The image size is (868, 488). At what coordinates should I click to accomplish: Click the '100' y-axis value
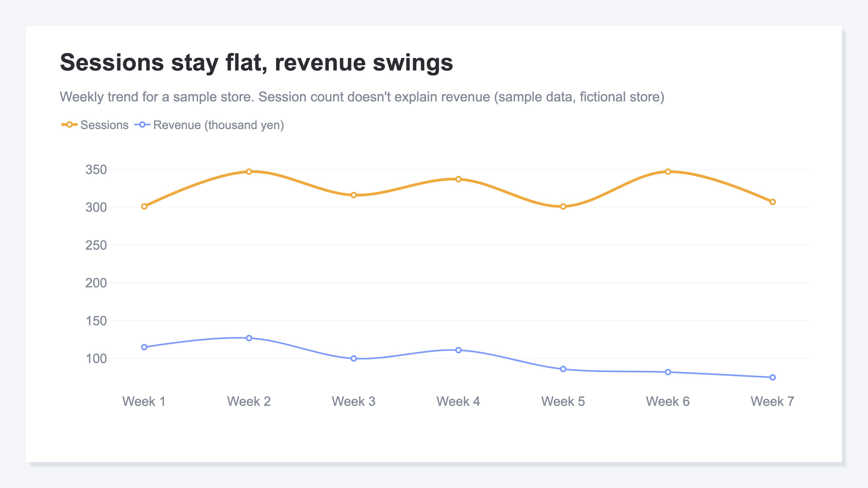pos(96,359)
